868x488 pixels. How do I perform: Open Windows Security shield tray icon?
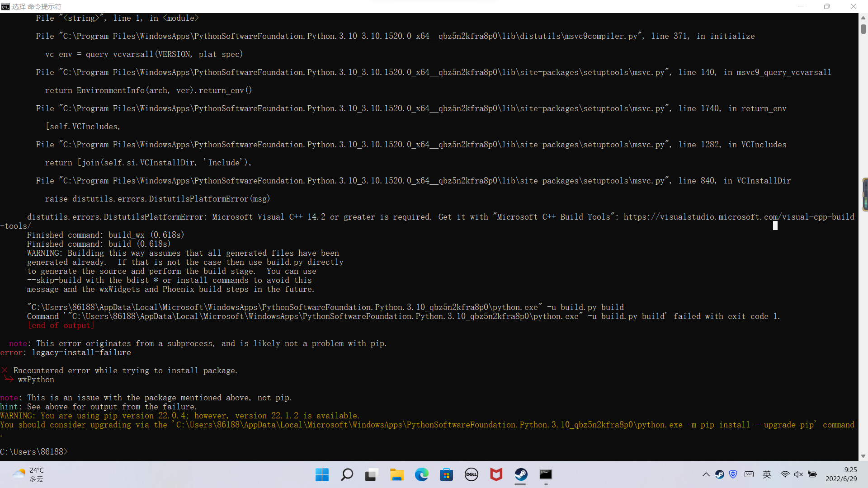click(733, 474)
